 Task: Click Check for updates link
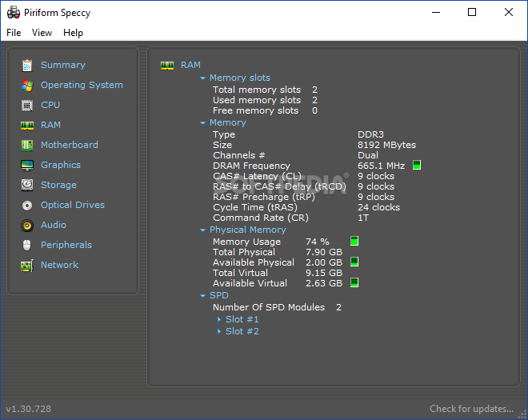coord(471,409)
